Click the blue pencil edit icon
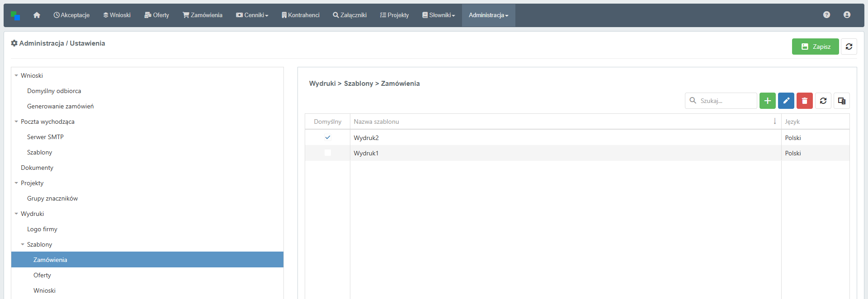 [786, 101]
